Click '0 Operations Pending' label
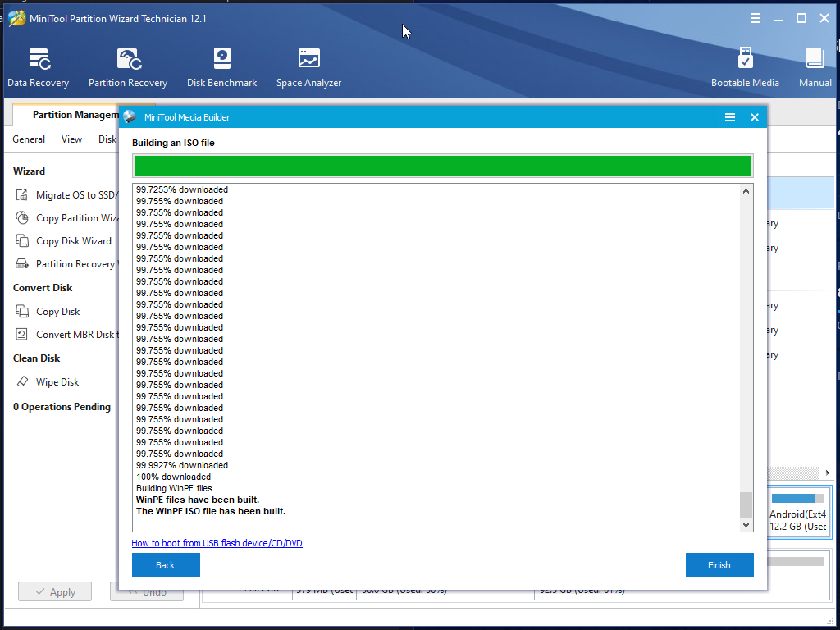This screenshot has height=630, width=840. [x=62, y=407]
